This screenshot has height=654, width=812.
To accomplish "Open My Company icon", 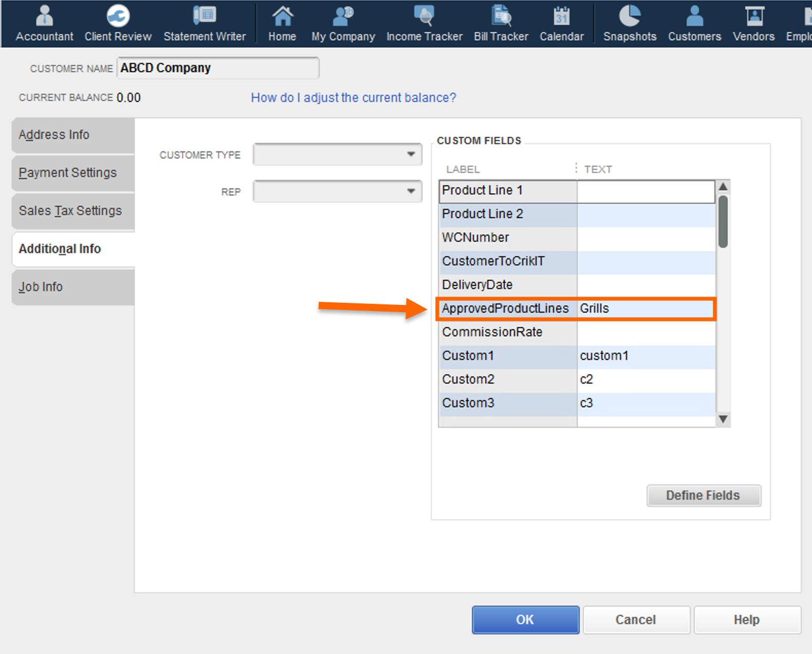I will click(x=343, y=23).
